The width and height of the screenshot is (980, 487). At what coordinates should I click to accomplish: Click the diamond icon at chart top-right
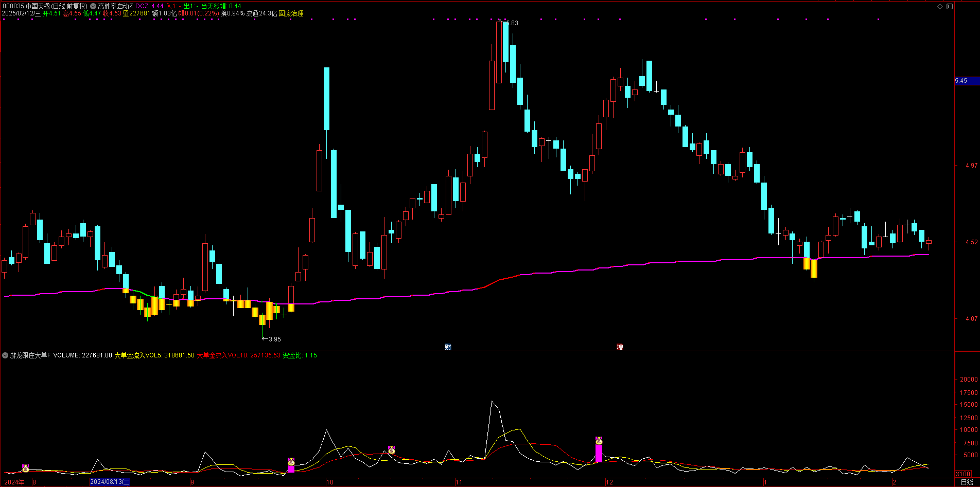[940, 6]
